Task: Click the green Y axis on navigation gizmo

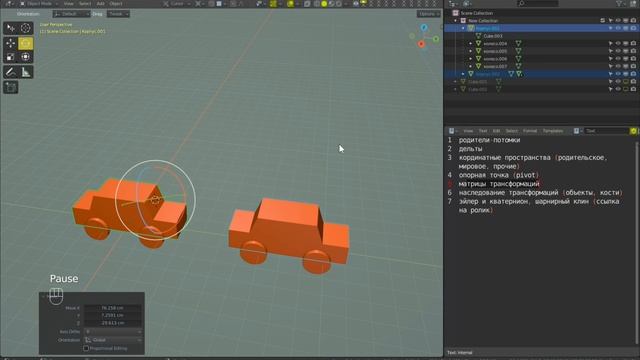Action: [436, 39]
